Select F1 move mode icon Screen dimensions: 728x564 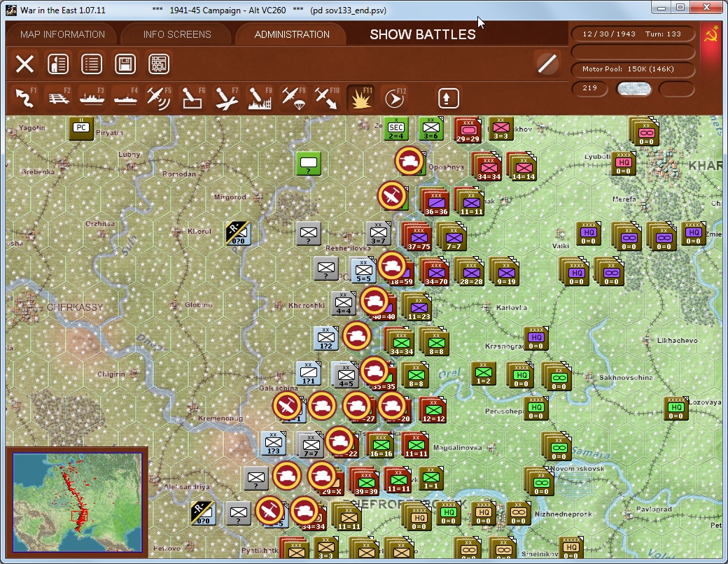pyautogui.click(x=25, y=98)
